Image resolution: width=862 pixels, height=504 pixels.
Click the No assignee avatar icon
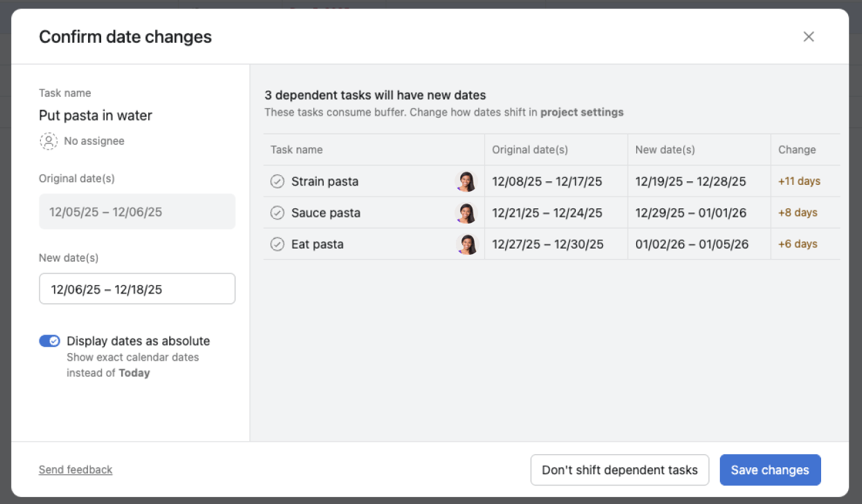pos(49,141)
